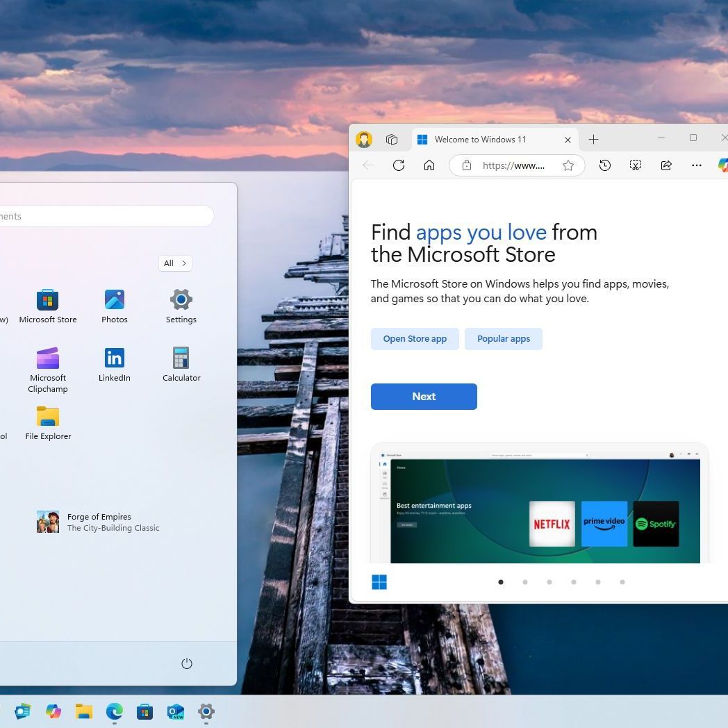Screen dimensions: 728x728
Task: Jump to second carousel page dot
Action: (x=525, y=581)
